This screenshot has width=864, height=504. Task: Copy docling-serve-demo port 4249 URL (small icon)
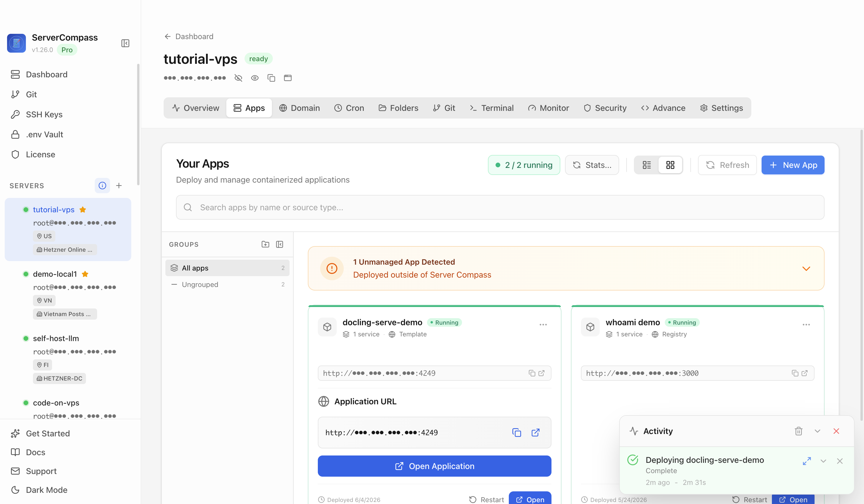coord(532,373)
